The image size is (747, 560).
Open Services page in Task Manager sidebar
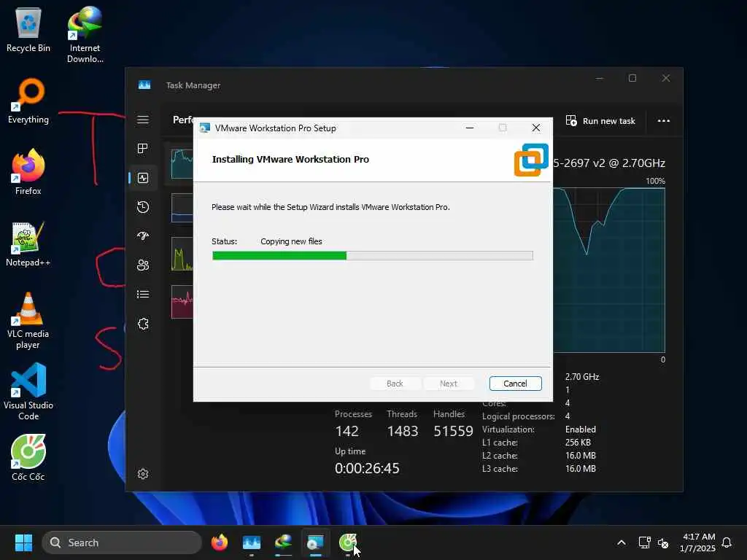(x=143, y=324)
